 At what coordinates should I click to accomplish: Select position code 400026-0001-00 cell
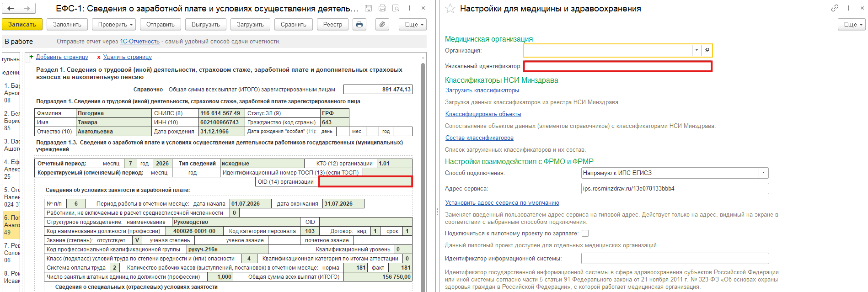coord(194,231)
